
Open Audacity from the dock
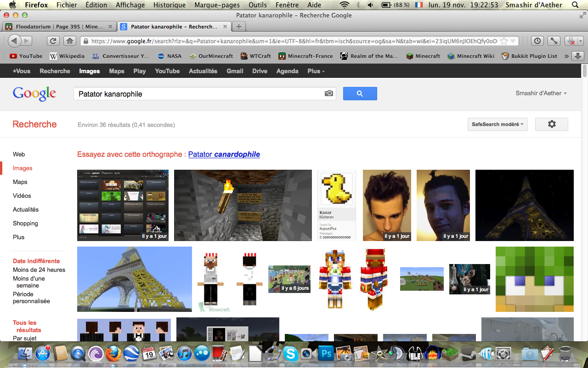pos(433,354)
